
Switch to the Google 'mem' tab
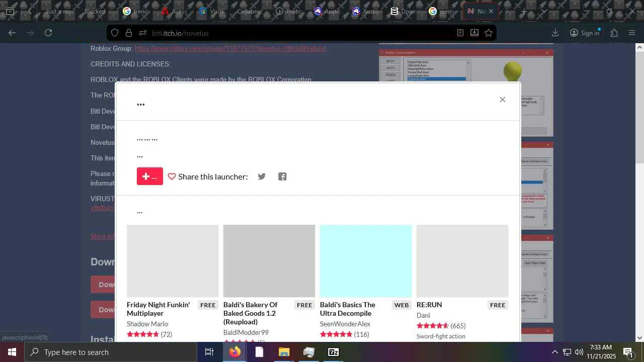(441, 11)
